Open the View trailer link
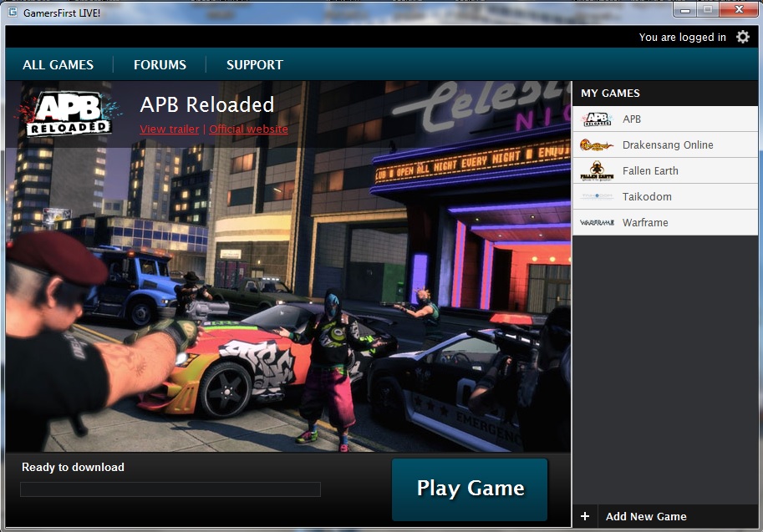This screenshot has height=532, width=763. pyautogui.click(x=170, y=129)
